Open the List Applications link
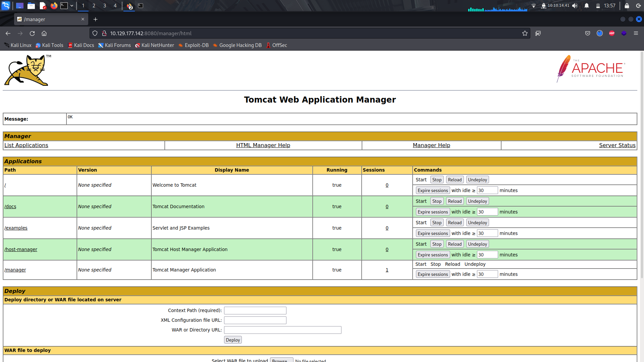Viewport: 644px width, 362px height. pyautogui.click(x=26, y=145)
